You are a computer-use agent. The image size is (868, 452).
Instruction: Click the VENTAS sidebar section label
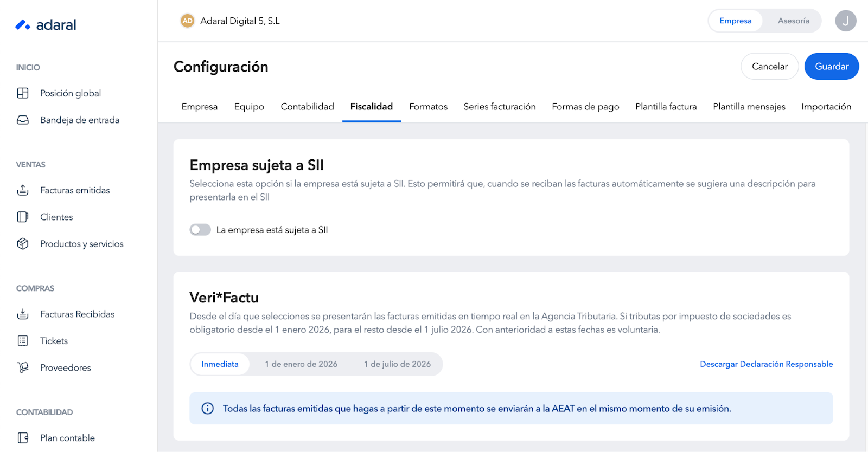click(31, 164)
